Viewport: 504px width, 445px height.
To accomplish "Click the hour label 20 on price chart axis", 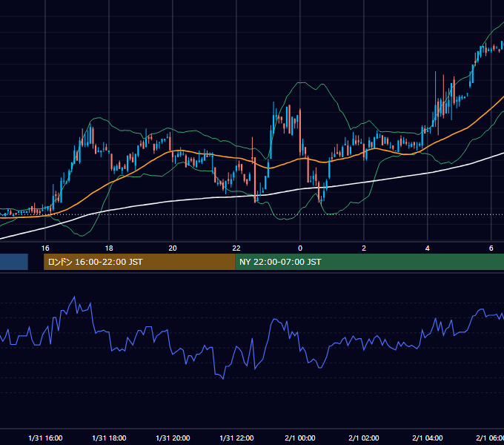I will tap(173, 248).
